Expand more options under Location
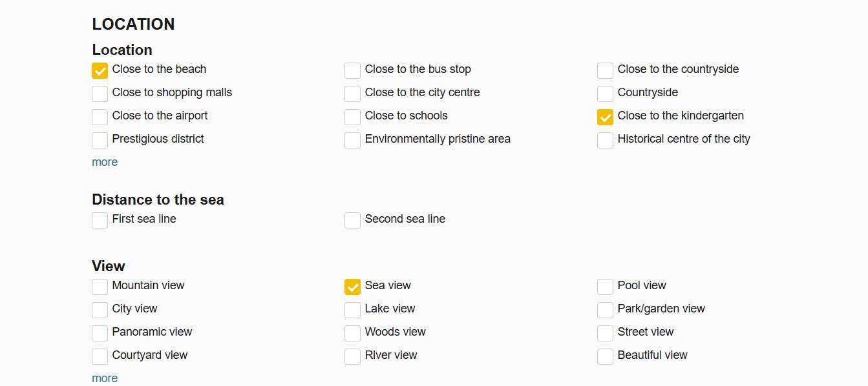 click(x=105, y=162)
